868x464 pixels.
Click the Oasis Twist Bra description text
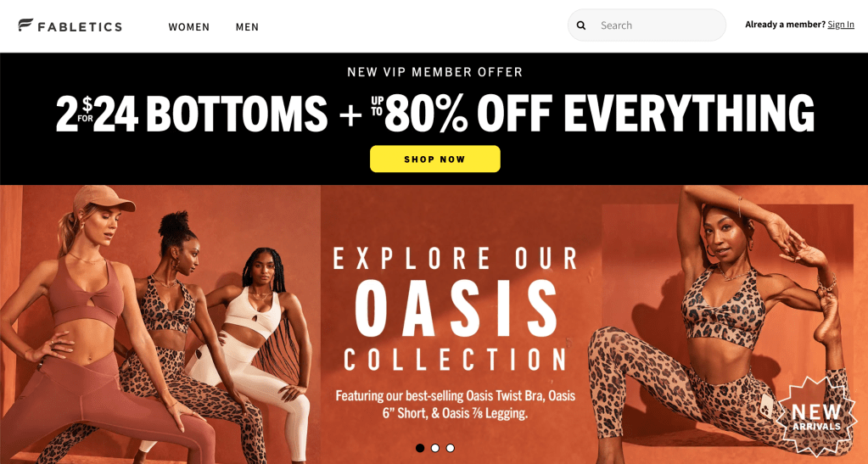tap(455, 405)
